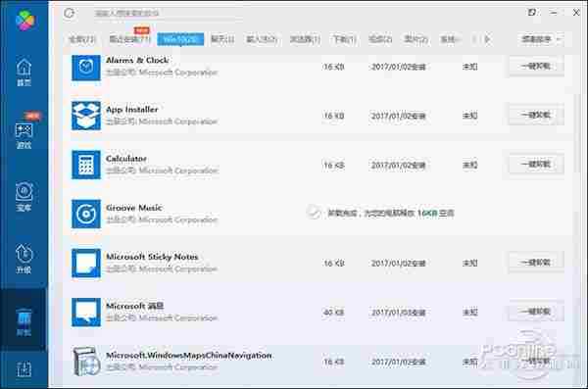
Task: Uninstall Calculator with one-click button
Action: 536,165
